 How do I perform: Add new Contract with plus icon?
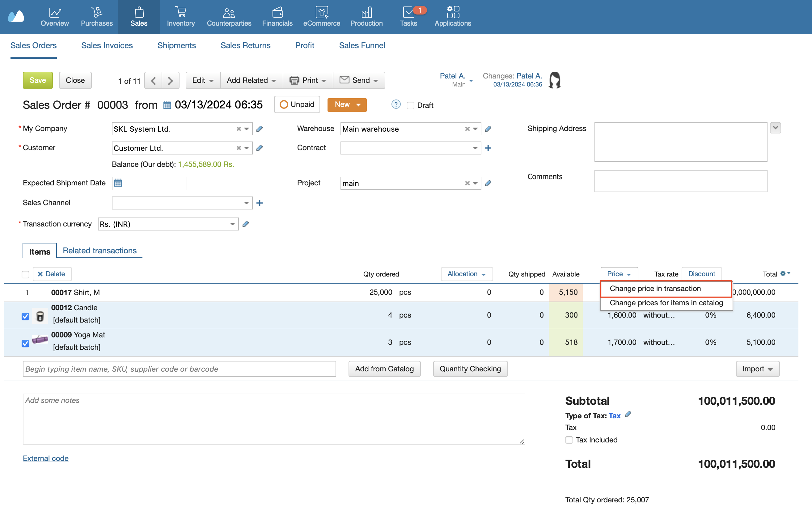[x=488, y=148]
